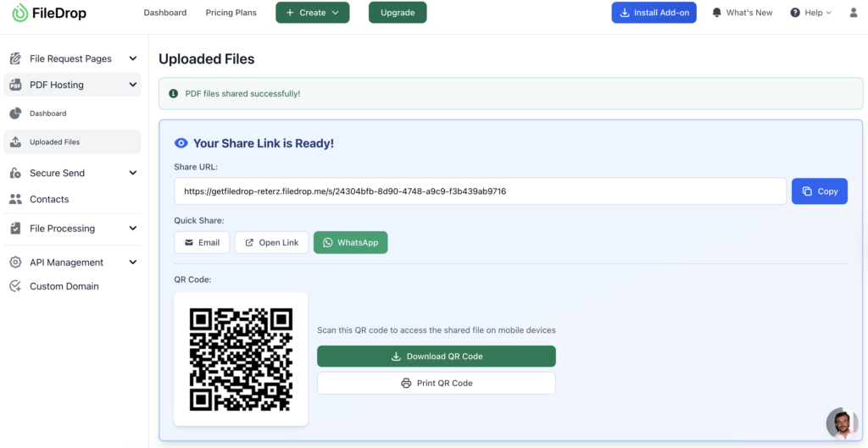The width and height of the screenshot is (868, 448).
Task: Click the Download QR Code button
Action: click(x=437, y=357)
